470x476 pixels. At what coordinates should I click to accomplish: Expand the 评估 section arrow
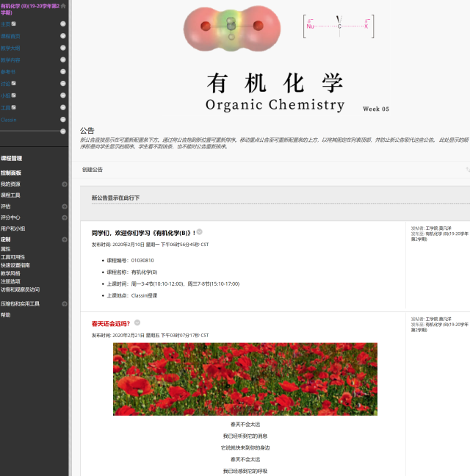tap(65, 206)
